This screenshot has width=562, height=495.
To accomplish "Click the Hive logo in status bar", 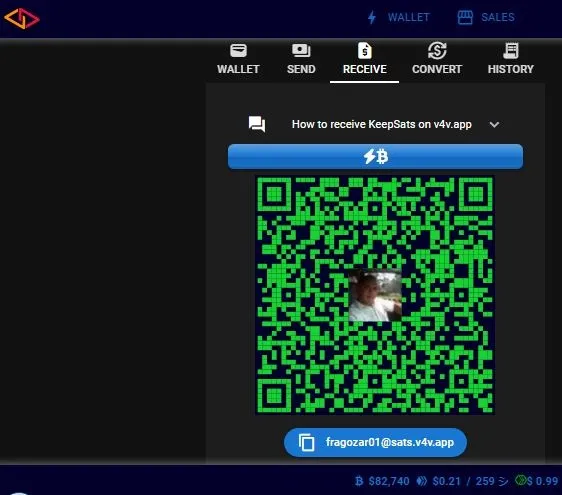I will 422,481.
